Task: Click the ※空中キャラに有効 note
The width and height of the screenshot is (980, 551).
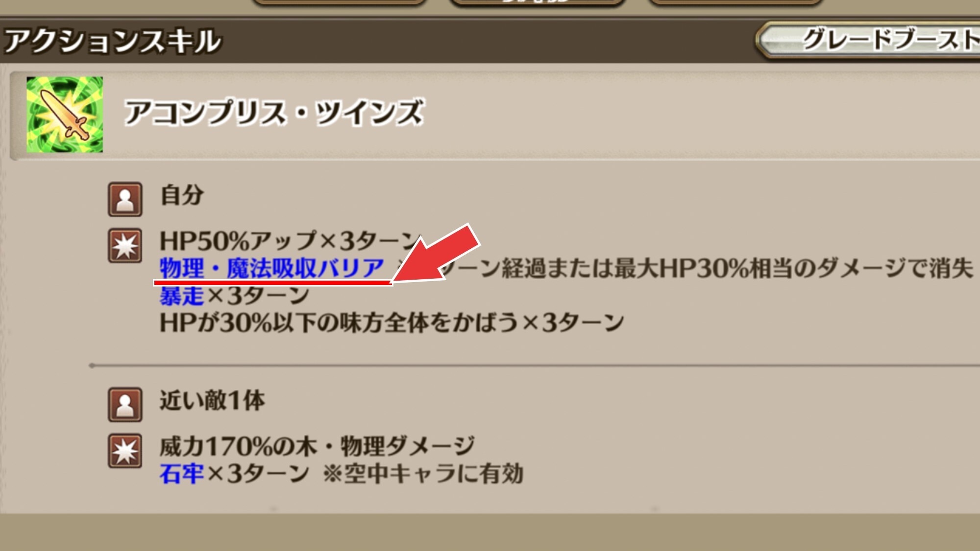Action: tap(423, 473)
